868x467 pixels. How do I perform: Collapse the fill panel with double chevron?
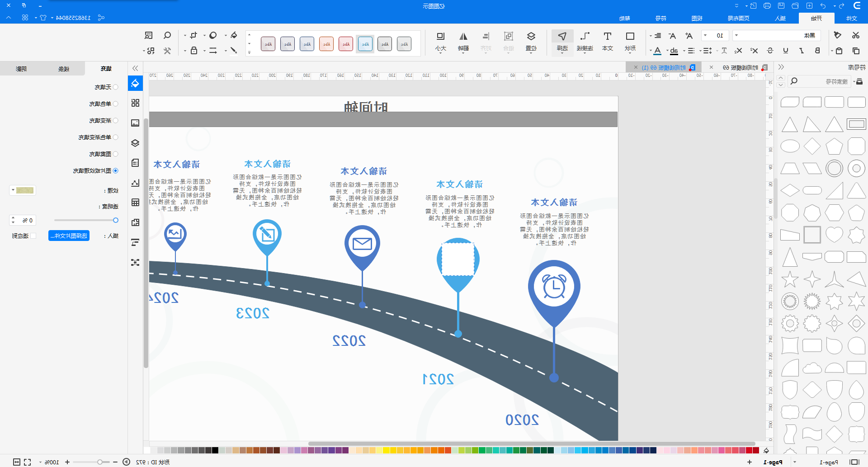[135, 68]
